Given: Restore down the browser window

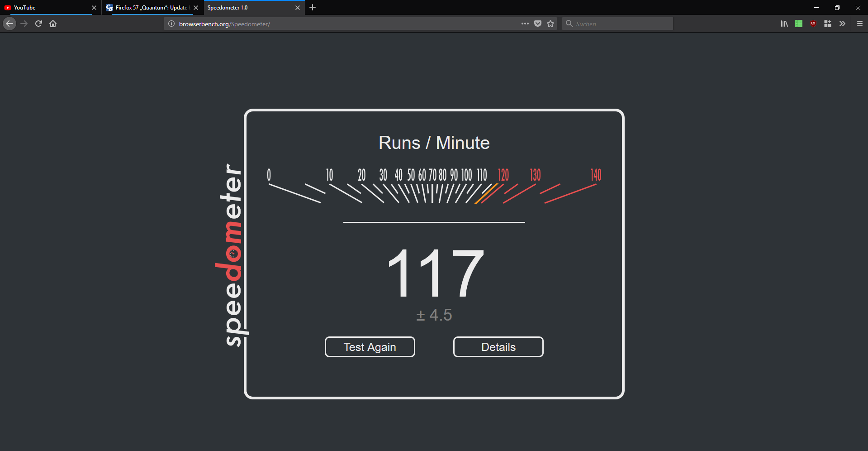Looking at the screenshot, I should (837, 7).
